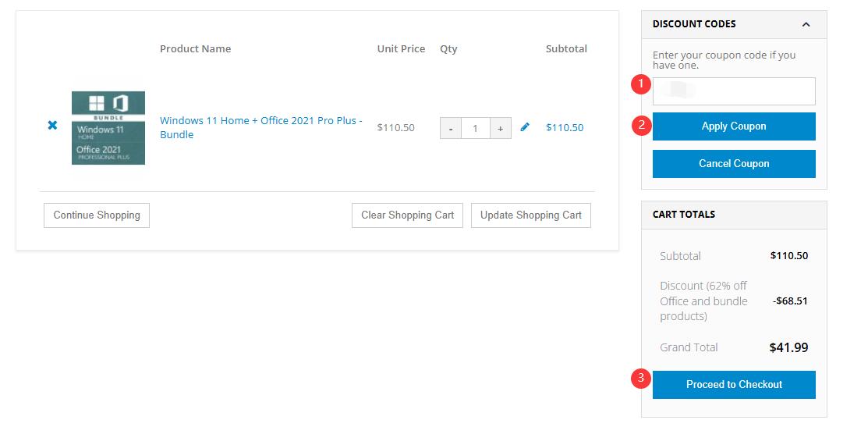
Task: Select the $110.50 item subtotal in table
Action: pyautogui.click(x=565, y=127)
